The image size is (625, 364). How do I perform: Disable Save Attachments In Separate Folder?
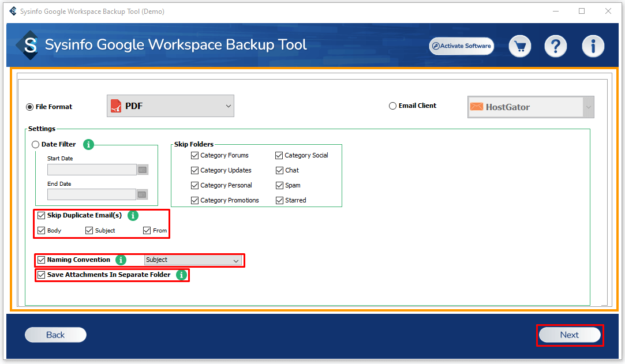point(41,275)
